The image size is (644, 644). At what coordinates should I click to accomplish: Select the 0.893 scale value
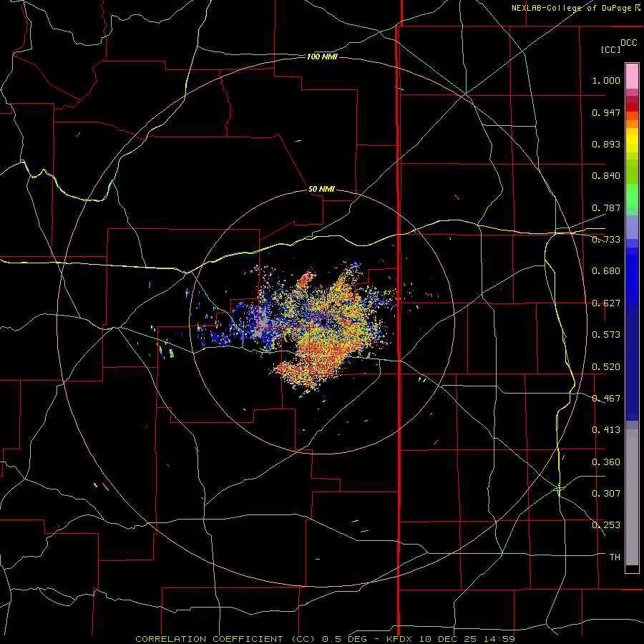coord(606,144)
